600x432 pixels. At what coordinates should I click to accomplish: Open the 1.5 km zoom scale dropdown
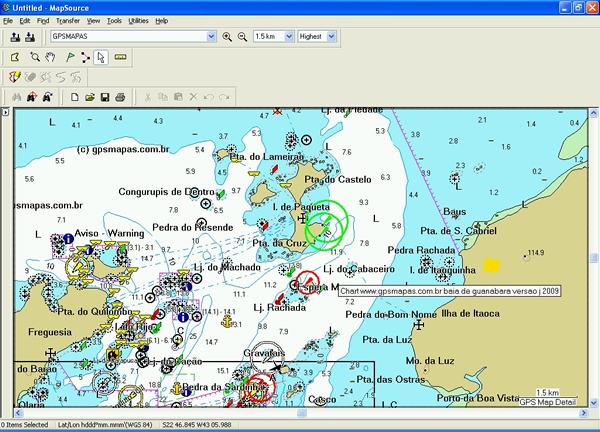pyautogui.click(x=287, y=37)
